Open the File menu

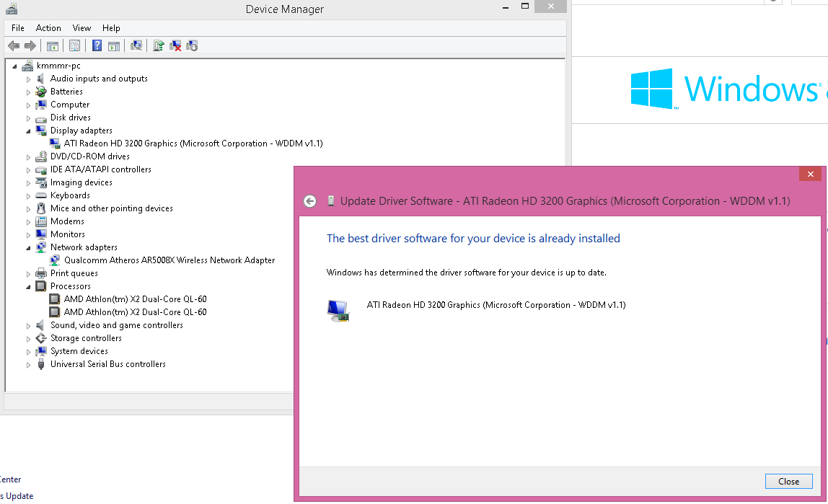[18, 28]
